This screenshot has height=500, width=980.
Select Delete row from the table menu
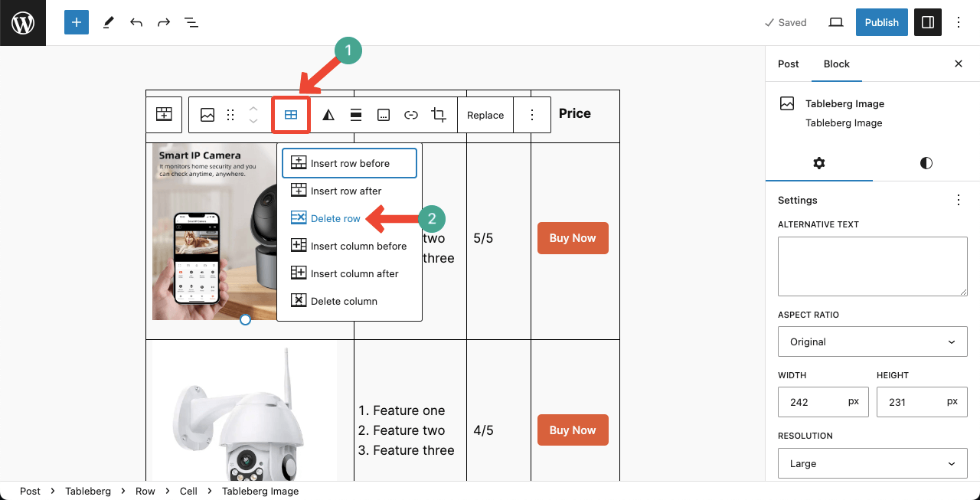[335, 218]
